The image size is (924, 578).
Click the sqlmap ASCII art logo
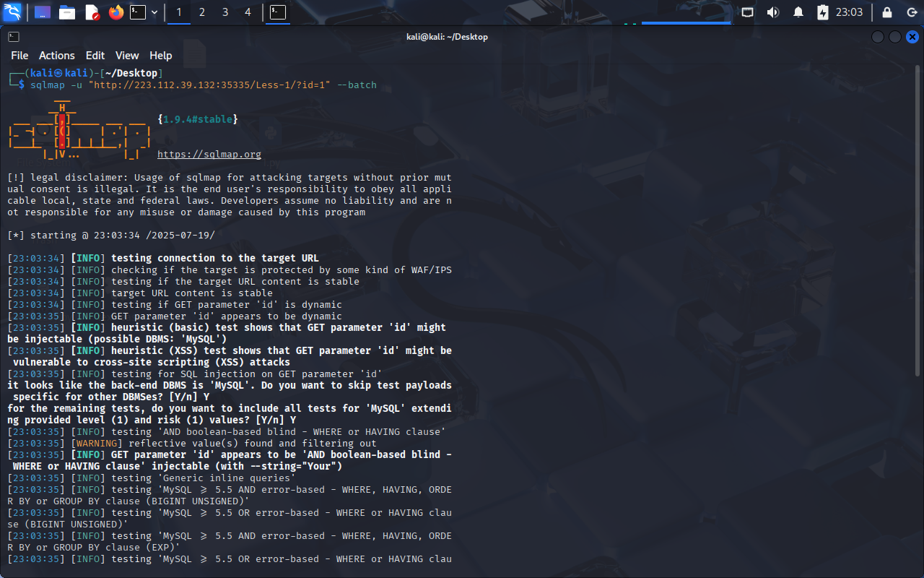(x=79, y=130)
